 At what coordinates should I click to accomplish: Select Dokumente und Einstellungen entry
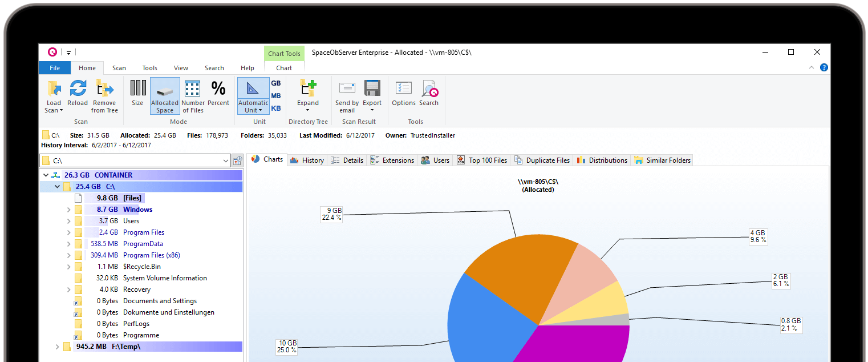click(141, 312)
